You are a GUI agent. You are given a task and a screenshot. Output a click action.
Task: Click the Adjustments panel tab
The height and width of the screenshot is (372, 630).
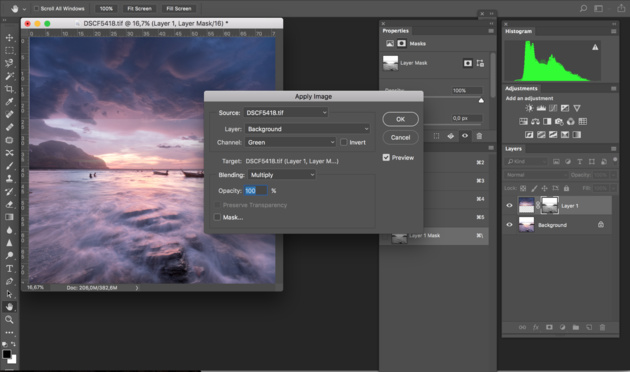tap(521, 88)
